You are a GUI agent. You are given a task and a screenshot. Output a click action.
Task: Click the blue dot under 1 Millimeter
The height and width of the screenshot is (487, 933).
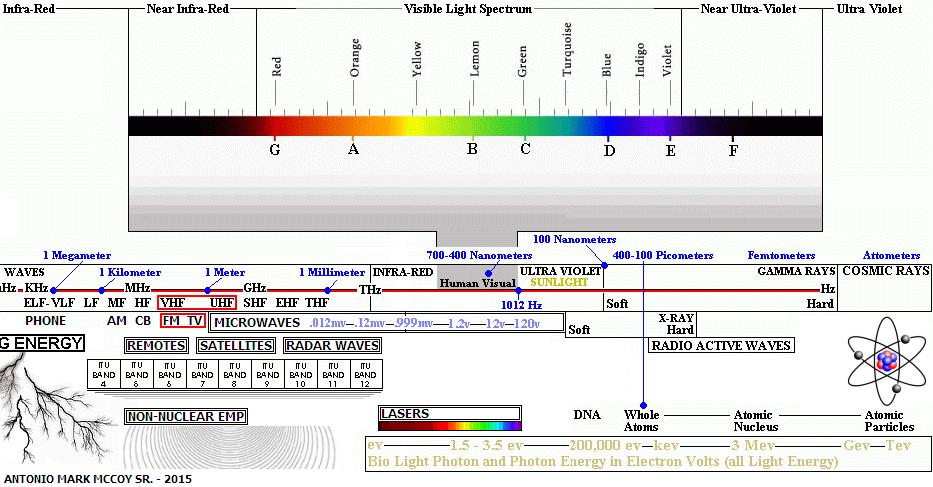(x=328, y=289)
